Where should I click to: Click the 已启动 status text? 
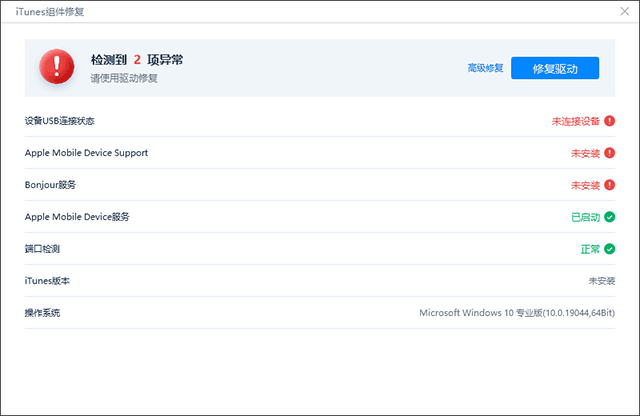(x=586, y=217)
